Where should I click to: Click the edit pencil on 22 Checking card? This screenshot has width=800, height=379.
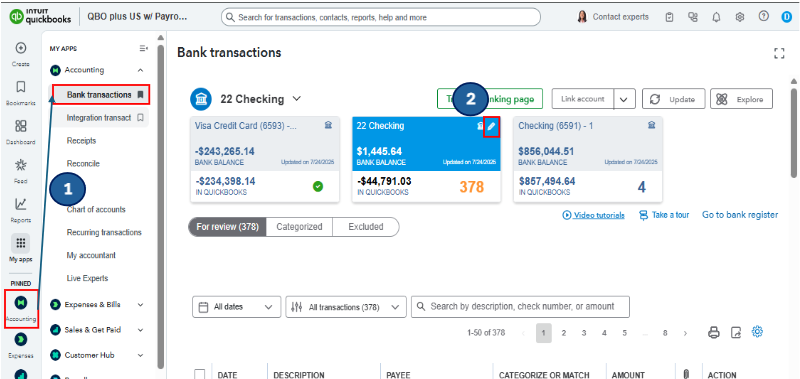point(491,127)
